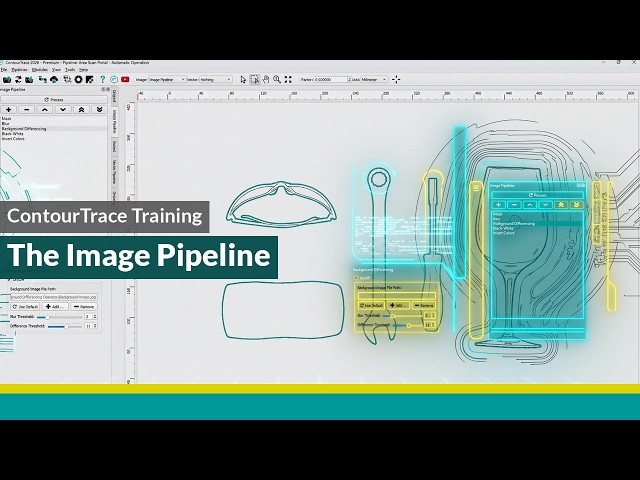Select the magnifier zoom tool

[x=277, y=80]
